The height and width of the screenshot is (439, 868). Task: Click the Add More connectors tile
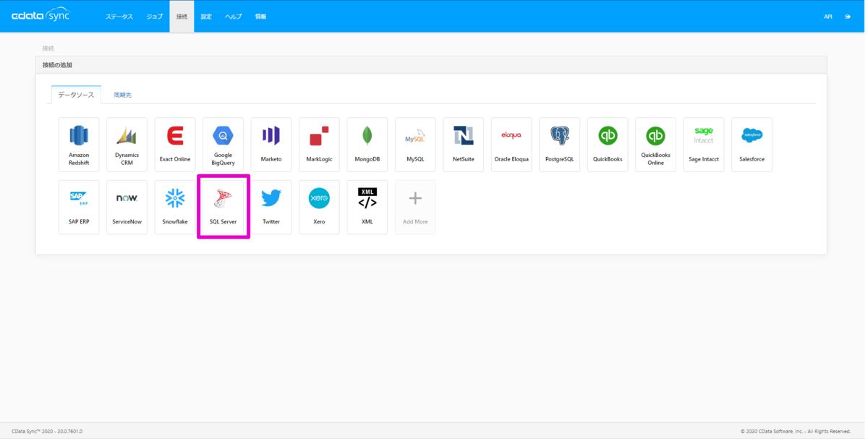[x=415, y=208]
